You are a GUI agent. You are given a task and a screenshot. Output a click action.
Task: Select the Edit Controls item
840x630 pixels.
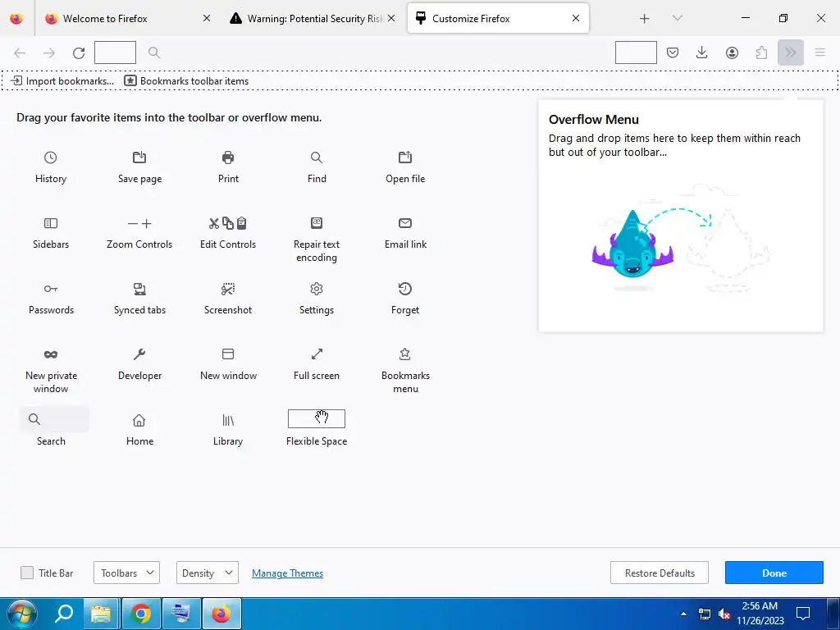click(x=228, y=233)
